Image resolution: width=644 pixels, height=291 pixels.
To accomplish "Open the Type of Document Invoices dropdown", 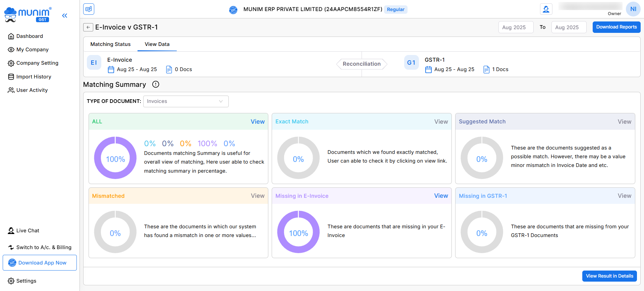I will coord(186,101).
